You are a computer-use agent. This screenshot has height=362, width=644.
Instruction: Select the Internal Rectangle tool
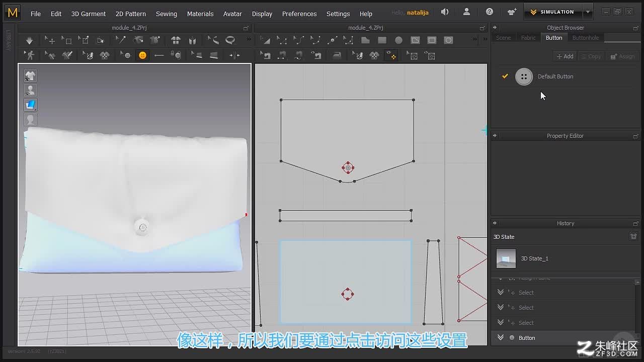click(x=432, y=40)
